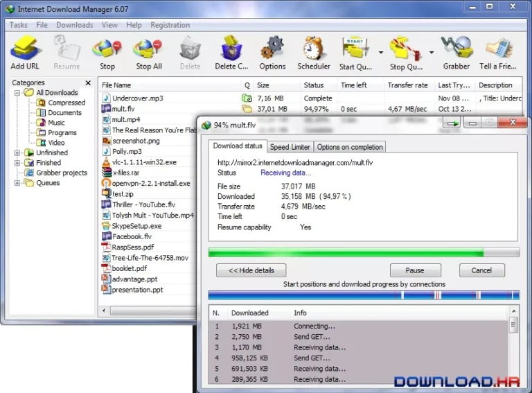The width and height of the screenshot is (532, 393).
Task: Close the Categories panel
Action: point(88,82)
